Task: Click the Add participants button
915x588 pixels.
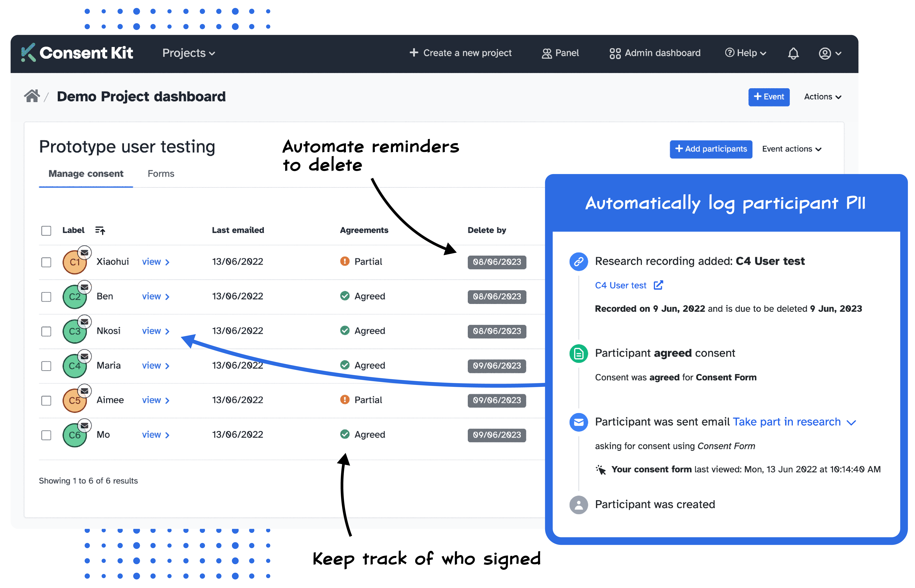Action: tap(711, 149)
